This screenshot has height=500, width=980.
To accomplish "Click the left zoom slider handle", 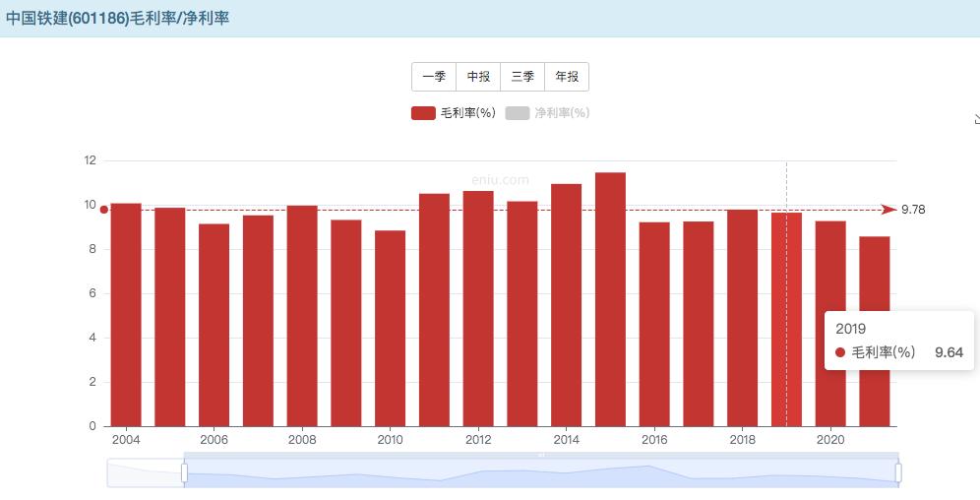I will click(184, 473).
